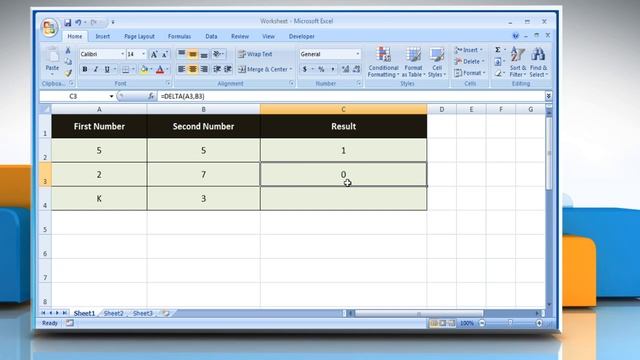The image size is (640, 360).
Task: Expand the Name Box dropdown arrow
Action: pyautogui.click(x=111, y=96)
